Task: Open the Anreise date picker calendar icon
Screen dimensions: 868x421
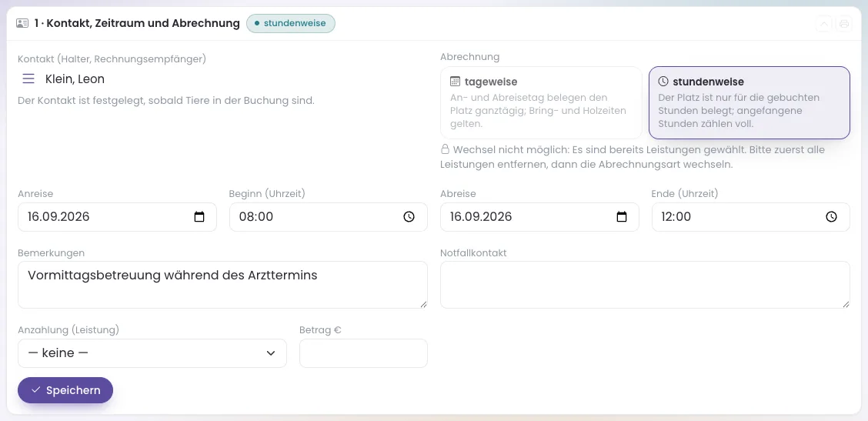Action: pos(199,216)
